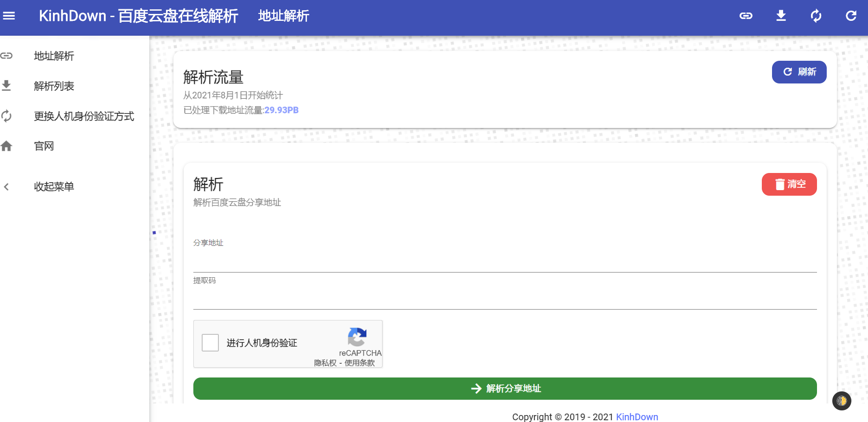Click the link icon beside 地址解析 in sidebar
The width and height of the screenshot is (868, 422).
point(6,56)
